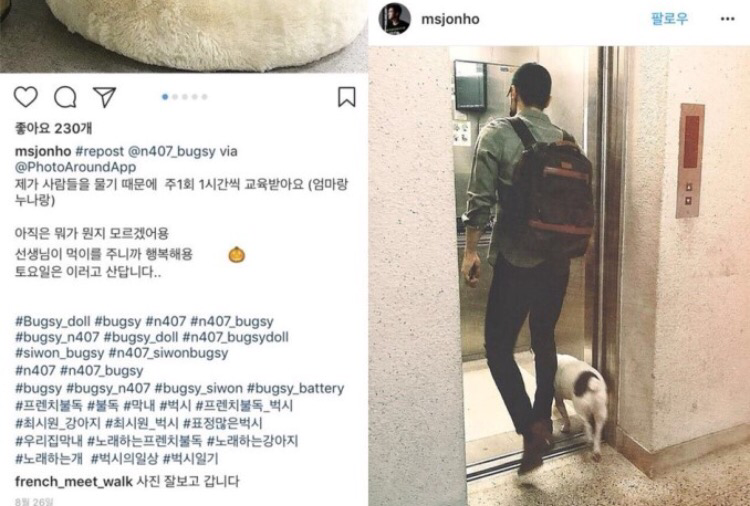Visit the french_meet_walk commenter profile
Screen dimensions: 750x506
(74, 482)
